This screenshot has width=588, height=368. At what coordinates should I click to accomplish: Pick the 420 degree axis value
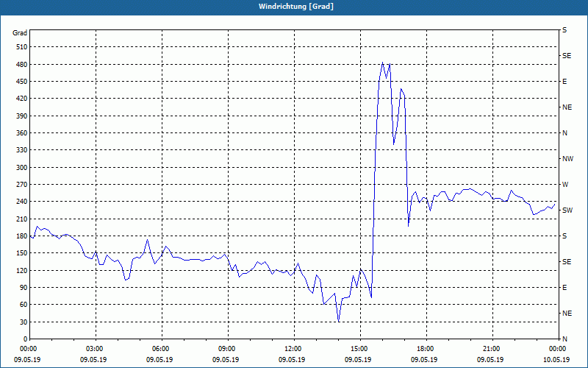coord(22,99)
